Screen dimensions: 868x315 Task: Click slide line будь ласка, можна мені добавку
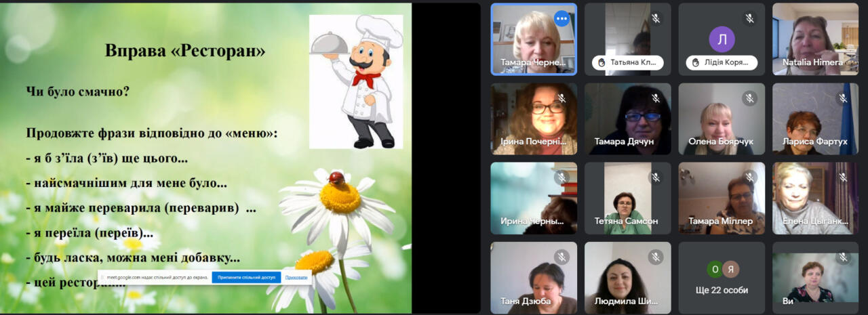(x=133, y=258)
